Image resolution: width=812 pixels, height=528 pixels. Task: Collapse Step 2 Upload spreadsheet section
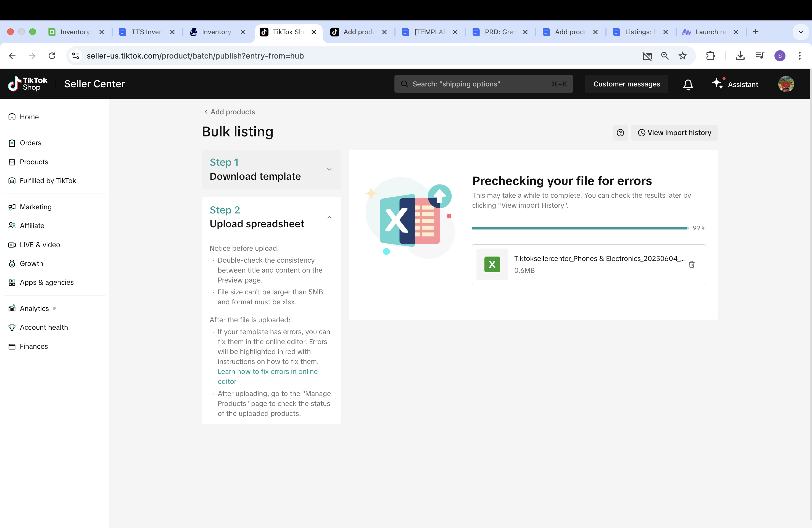point(329,217)
